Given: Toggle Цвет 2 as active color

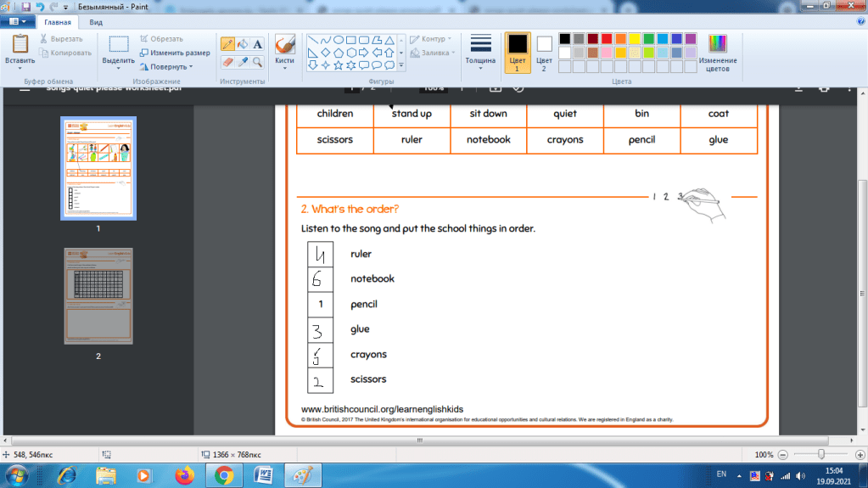Looking at the screenshot, I should coord(544,51).
